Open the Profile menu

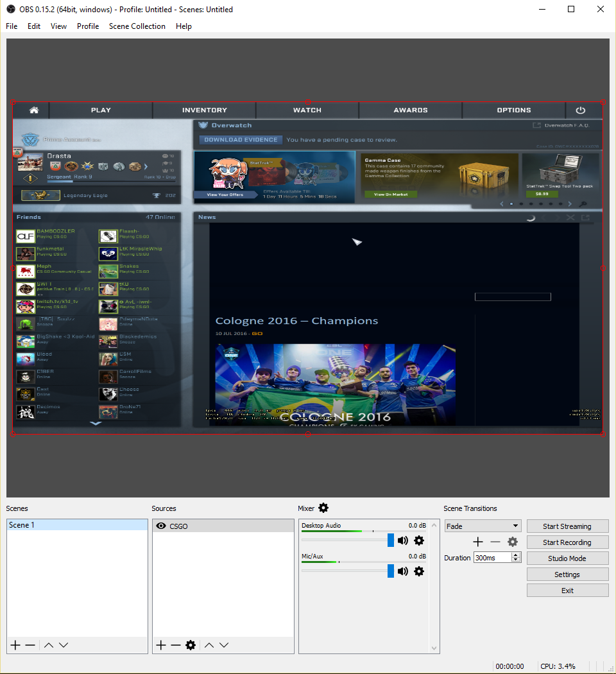tap(88, 26)
